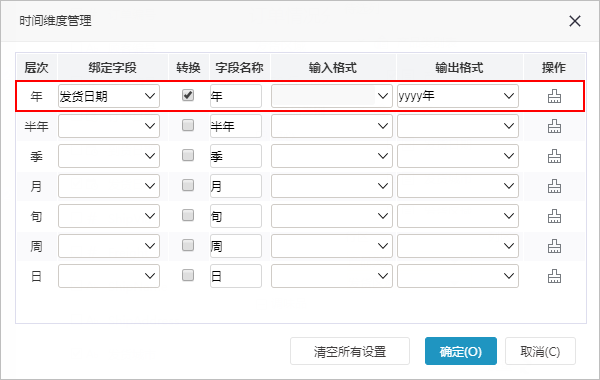This screenshot has height=380, width=600.
Task: Click the 绑定字段 column header
Action: point(112,67)
